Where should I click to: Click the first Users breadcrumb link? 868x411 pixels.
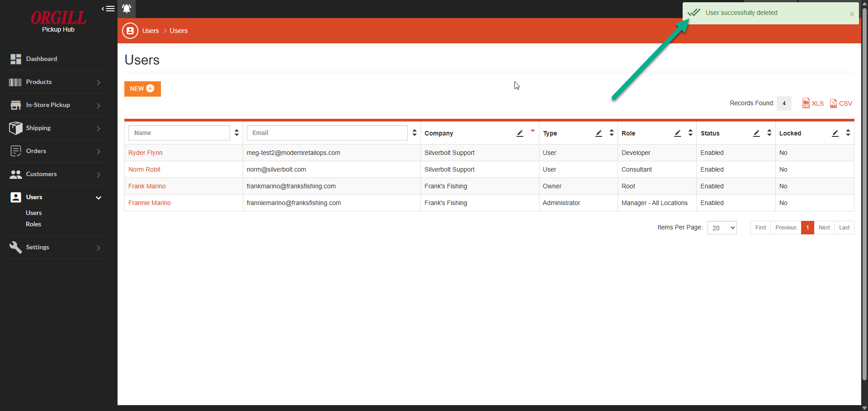tap(151, 31)
